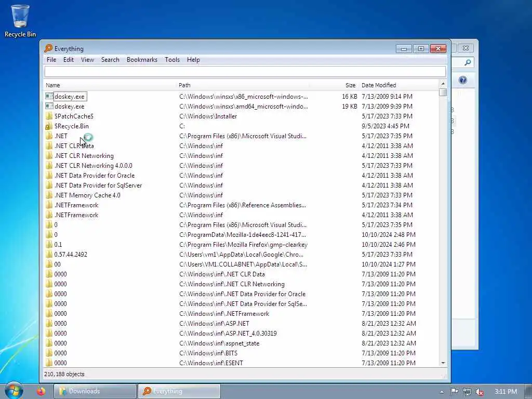This screenshot has width=532, height=399.
Task: Click the .NETFramework name in the C:\Windows\inf row
Action: (x=76, y=215)
